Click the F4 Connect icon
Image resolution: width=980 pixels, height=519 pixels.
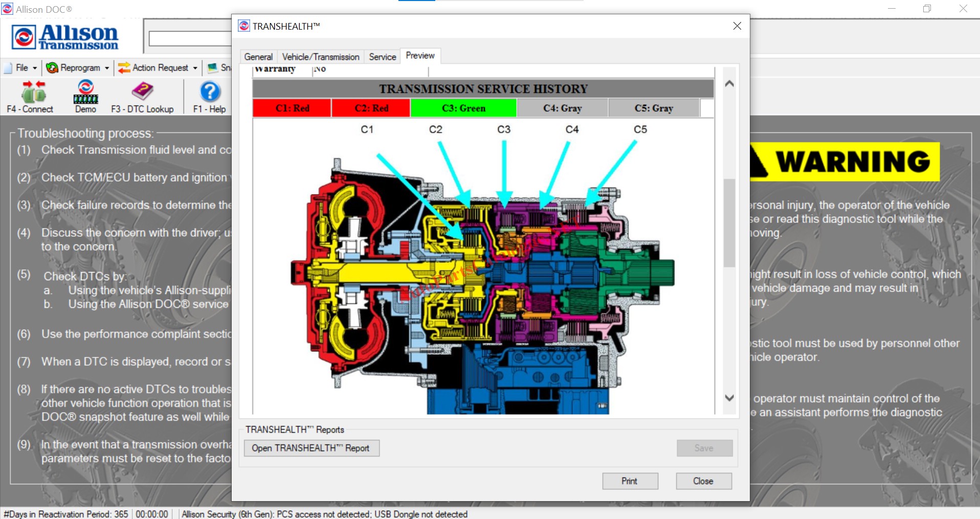tap(33, 92)
